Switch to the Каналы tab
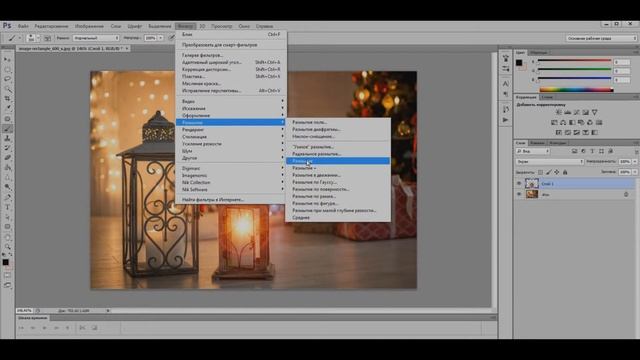 point(537,143)
